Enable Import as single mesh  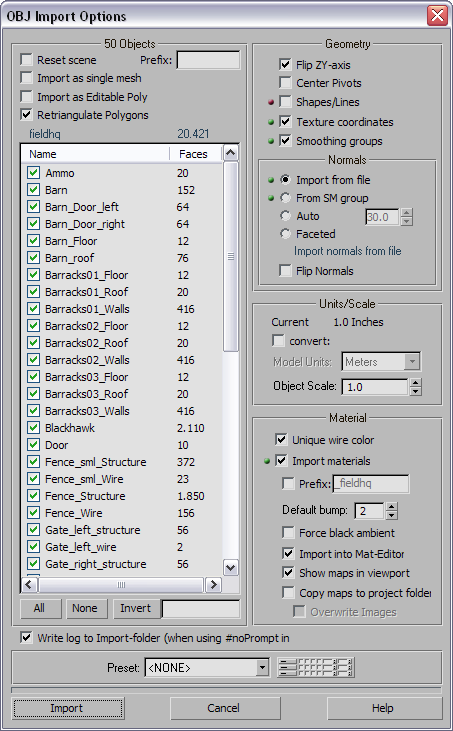27,78
